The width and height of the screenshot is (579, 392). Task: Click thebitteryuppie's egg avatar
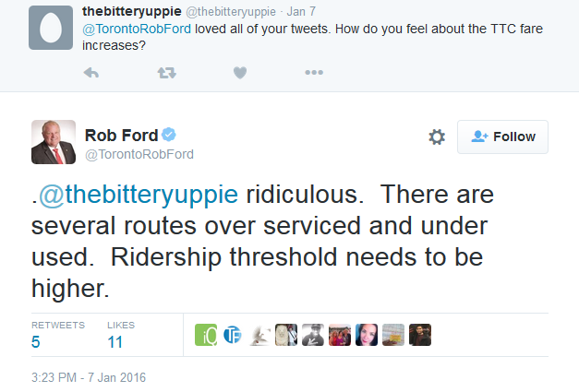[49, 28]
